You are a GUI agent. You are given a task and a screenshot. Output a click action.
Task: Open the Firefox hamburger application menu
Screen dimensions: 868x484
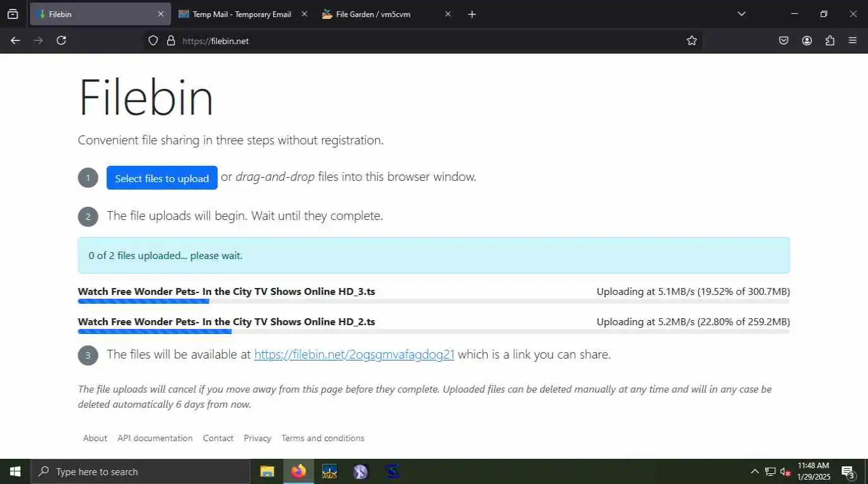(853, 40)
